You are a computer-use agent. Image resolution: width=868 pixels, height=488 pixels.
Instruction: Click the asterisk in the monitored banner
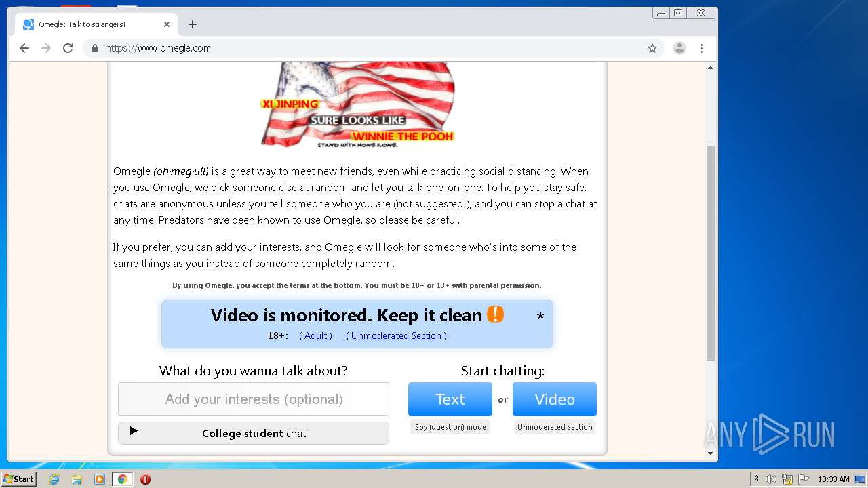[540, 317]
